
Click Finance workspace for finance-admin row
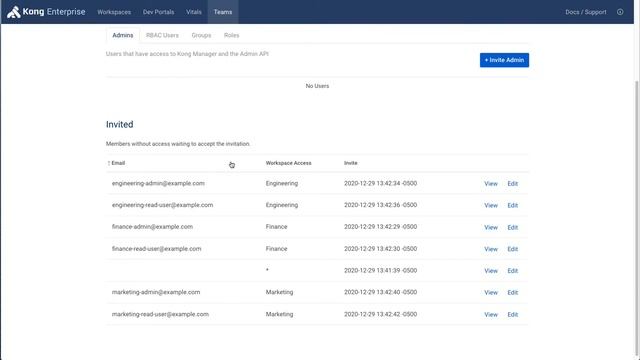click(x=276, y=227)
